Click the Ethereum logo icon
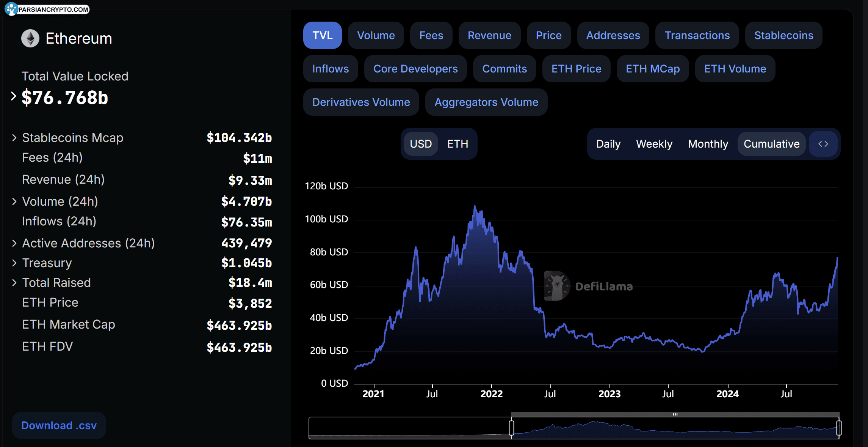The height and width of the screenshot is (447, 868). coord(29,38)
